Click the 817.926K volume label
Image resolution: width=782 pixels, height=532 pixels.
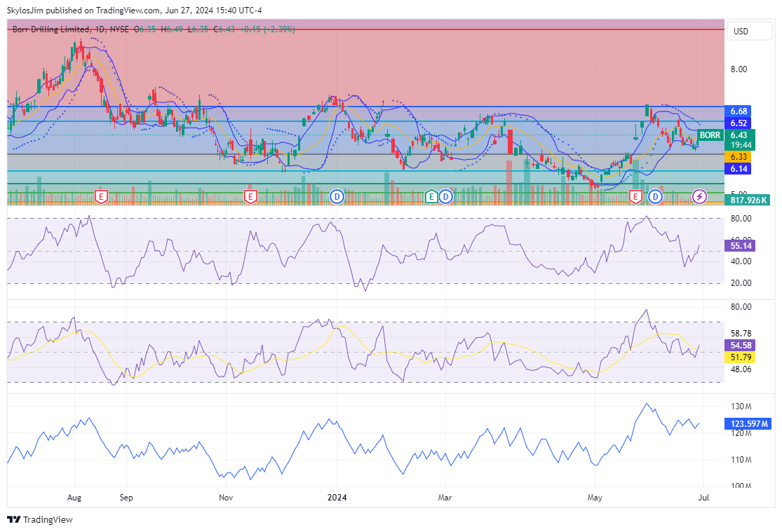point(746,200)
